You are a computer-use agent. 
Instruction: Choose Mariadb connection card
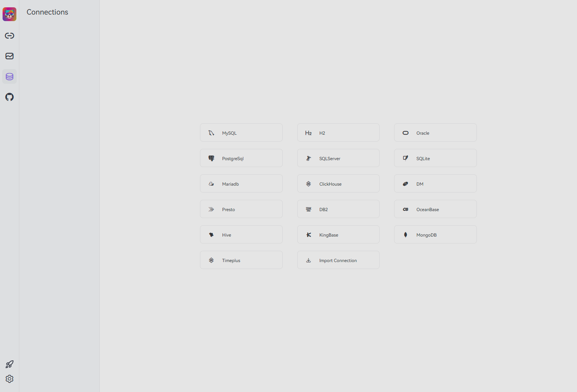click(x=241, y=183)
